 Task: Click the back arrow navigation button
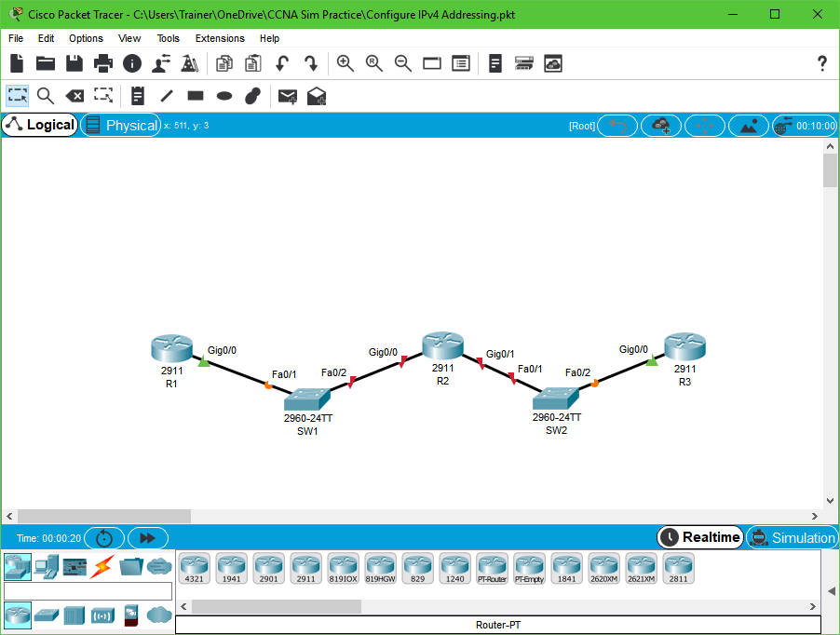tap(617, 126)
